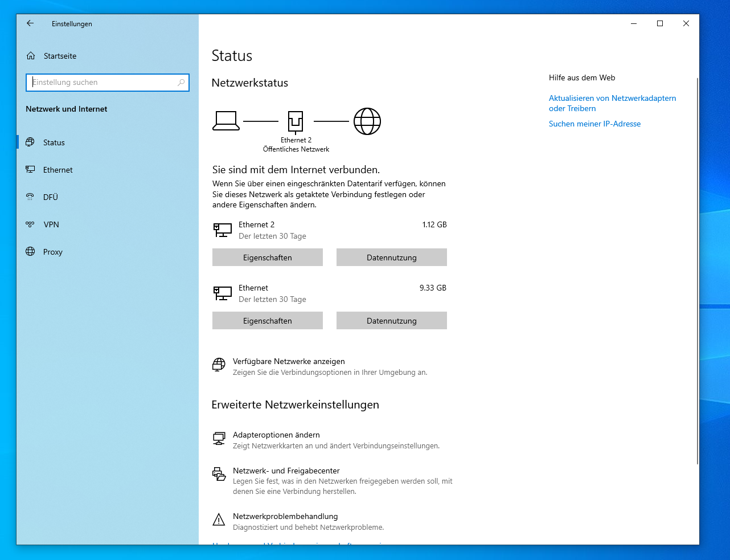Open Suchen meiner IP-Adresse link

[x=594, y=124]
